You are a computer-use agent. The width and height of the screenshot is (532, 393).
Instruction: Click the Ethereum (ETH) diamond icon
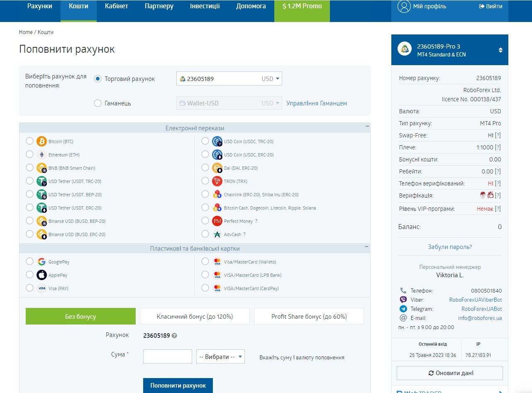coord(41,155)
